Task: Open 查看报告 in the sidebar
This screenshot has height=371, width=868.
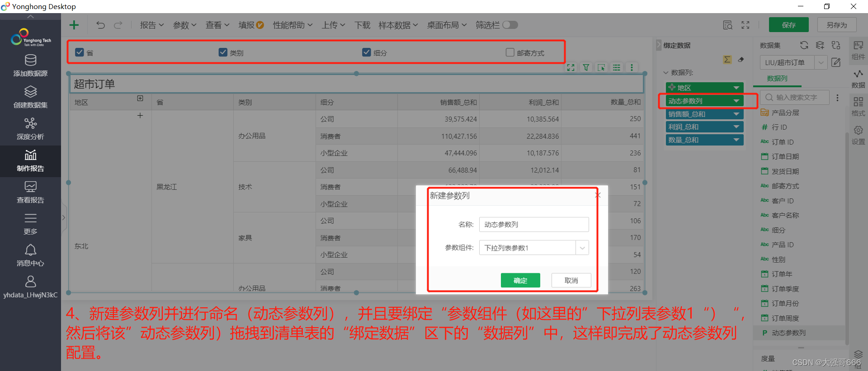Action: point(30,193)
